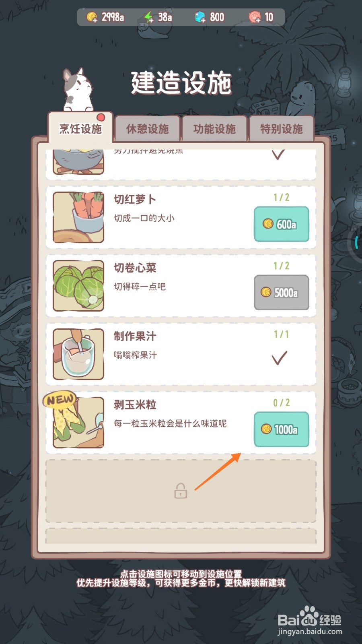Image resolution: width=362 pixels, height=644 pixels.
Task: Switch to the 功能设施 tab
Action: click(x=214, y=129)
